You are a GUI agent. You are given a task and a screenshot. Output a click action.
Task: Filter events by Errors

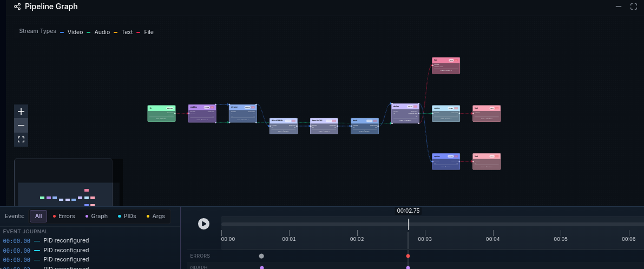64,216
